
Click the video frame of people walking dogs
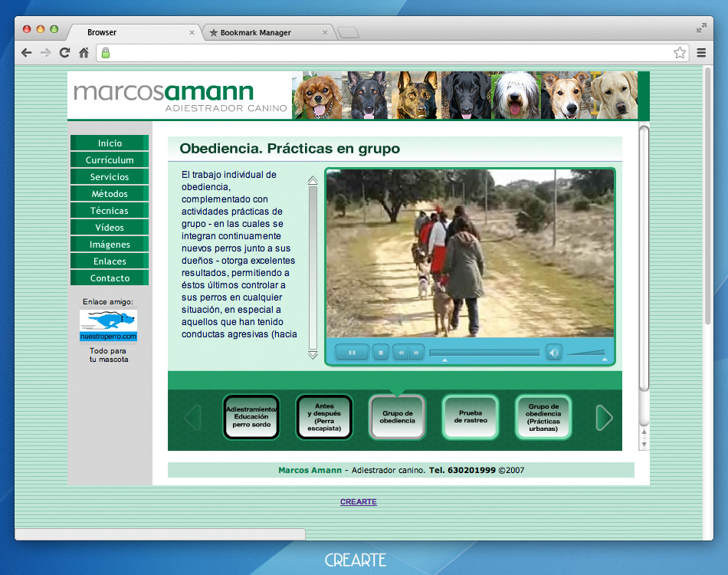(x=470, y=253)
